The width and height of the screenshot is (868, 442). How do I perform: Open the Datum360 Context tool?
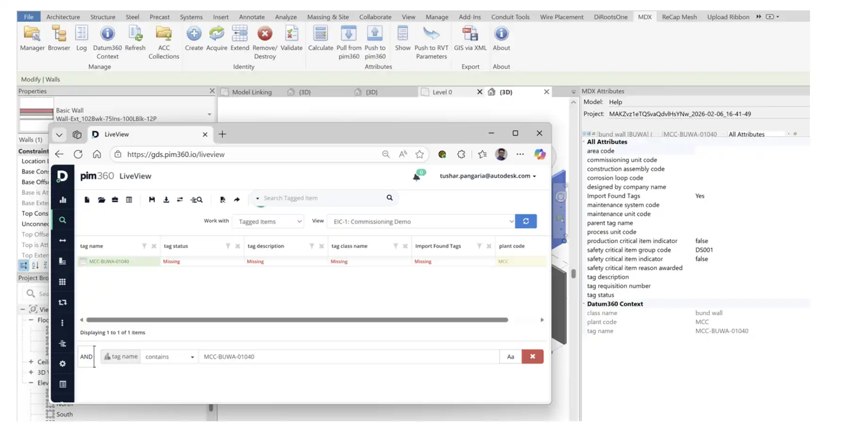(107, 40)
